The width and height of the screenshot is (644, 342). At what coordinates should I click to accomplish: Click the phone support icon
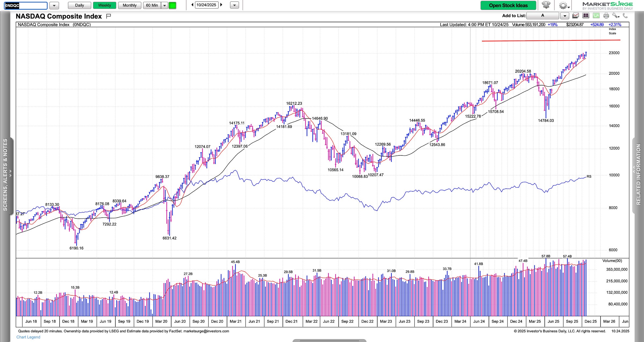(x=625, y=16)
